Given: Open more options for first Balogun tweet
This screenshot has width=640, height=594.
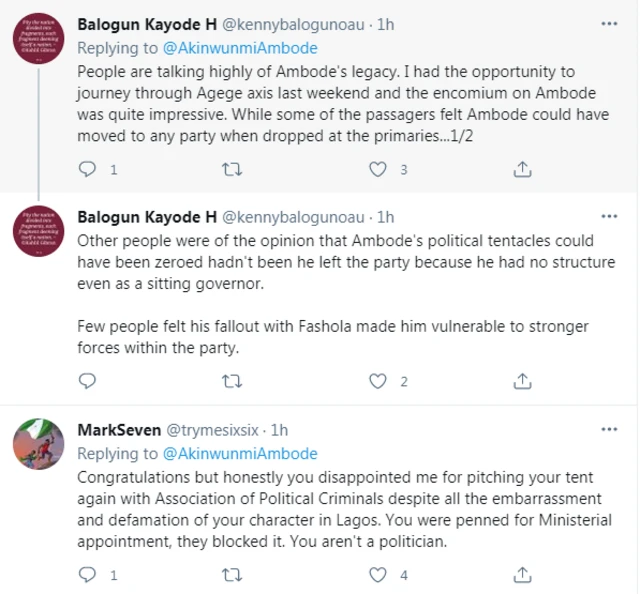Looking at the screenshot, I should click(609, 22).
